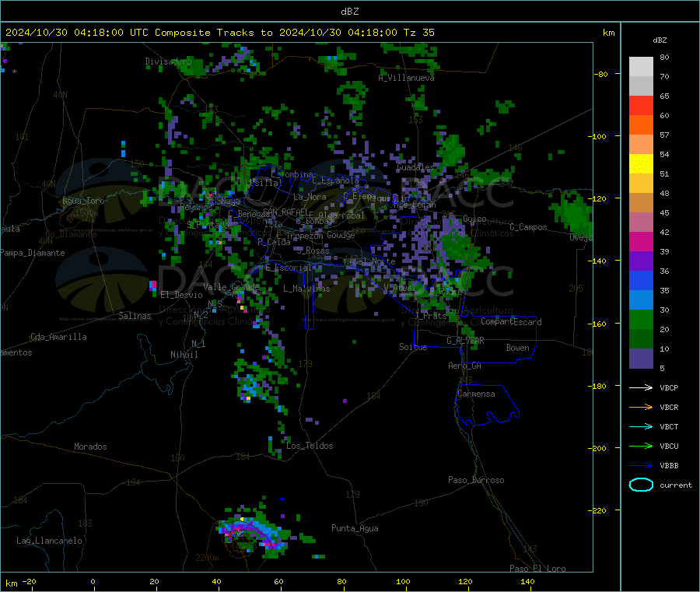
Task: Click the Composite Tracks timestamp header
Action: click(x=220, y=33)
